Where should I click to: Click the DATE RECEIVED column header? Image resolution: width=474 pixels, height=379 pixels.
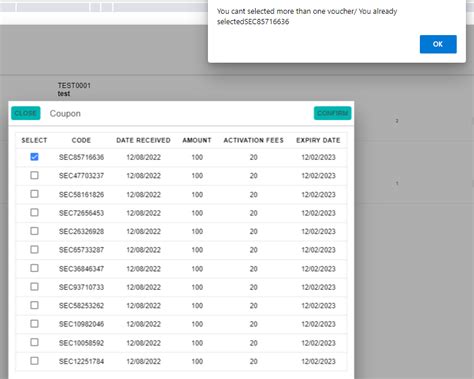143,140
